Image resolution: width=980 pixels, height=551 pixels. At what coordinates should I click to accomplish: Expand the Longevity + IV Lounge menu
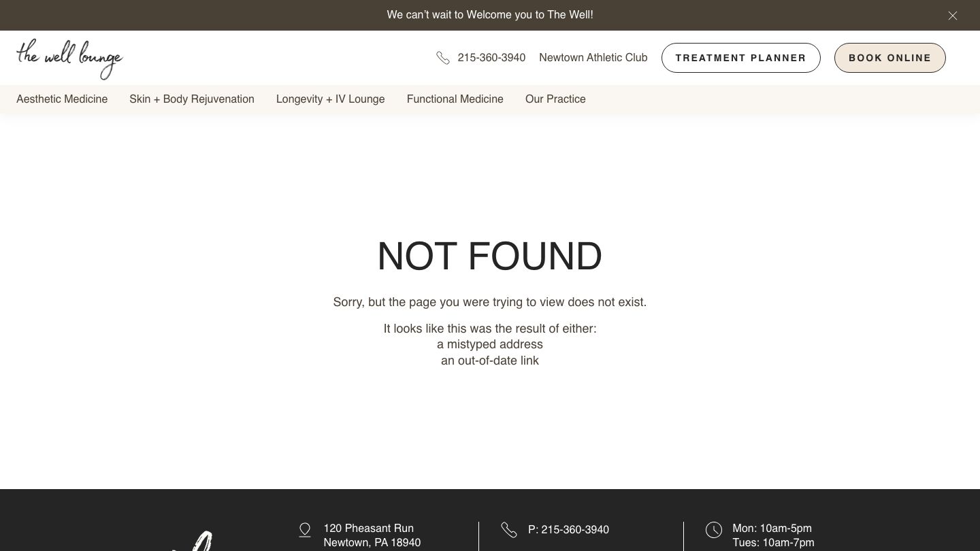(330, 99)
